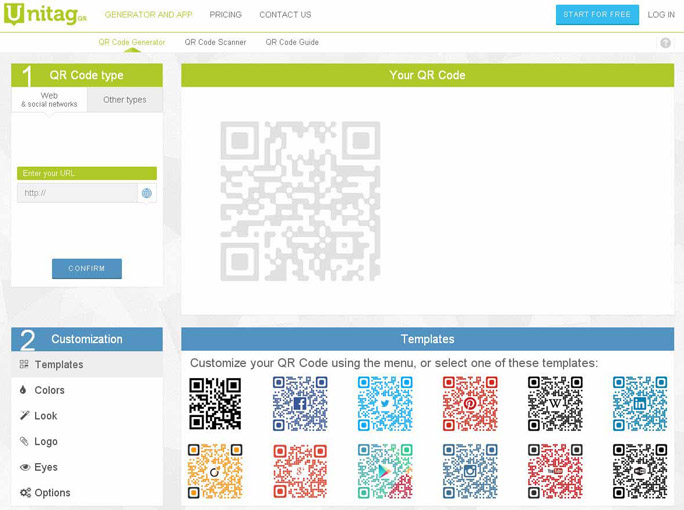The image size is (684, 510).
Task: Click the globe icon beside URL field
Action: point(147,193)
